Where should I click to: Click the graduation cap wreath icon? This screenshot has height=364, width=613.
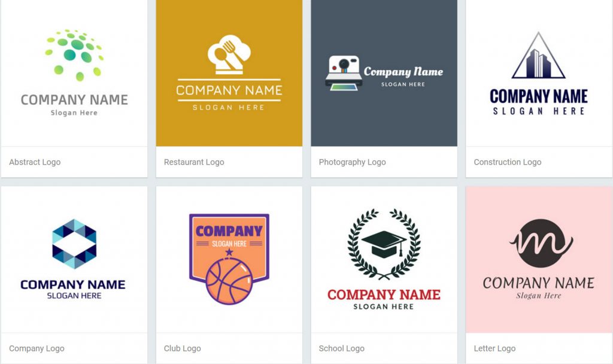(384, 244)
